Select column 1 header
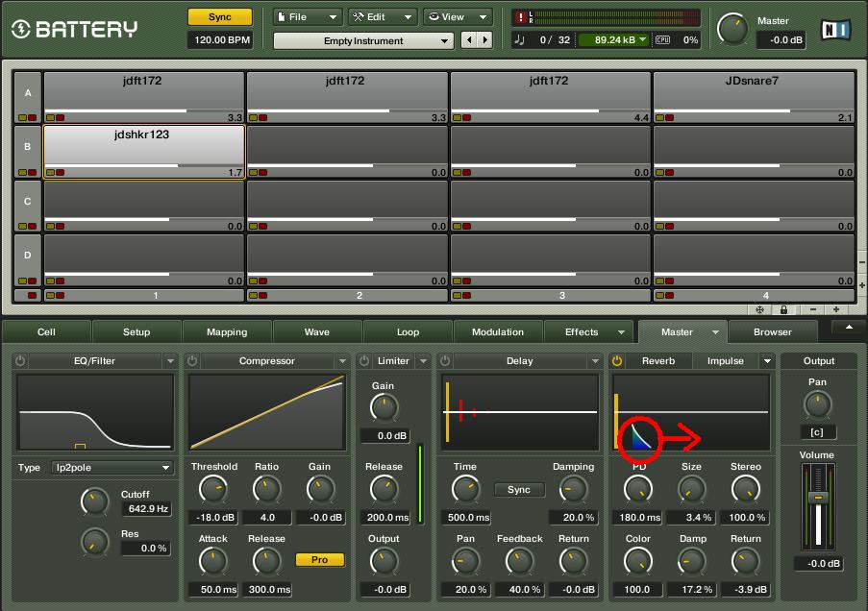 pyautogui.click(x=144, y=295)
